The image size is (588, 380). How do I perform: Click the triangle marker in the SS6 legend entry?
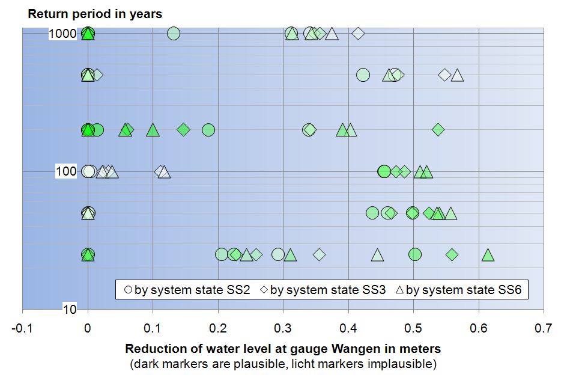(x=399, y=290)
